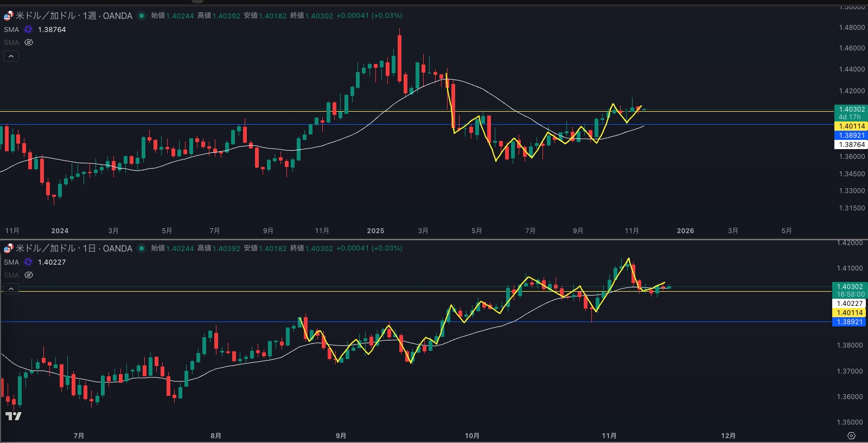Select the hidden SMA label on the weekly chart
This screenshot has height=443, width=868.
click(11, 42)
